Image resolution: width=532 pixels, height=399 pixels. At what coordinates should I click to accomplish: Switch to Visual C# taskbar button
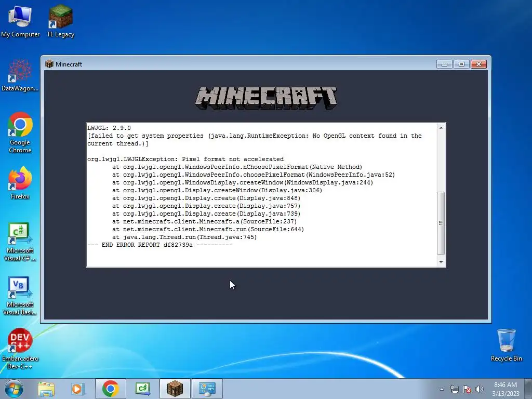pos(143,389)
